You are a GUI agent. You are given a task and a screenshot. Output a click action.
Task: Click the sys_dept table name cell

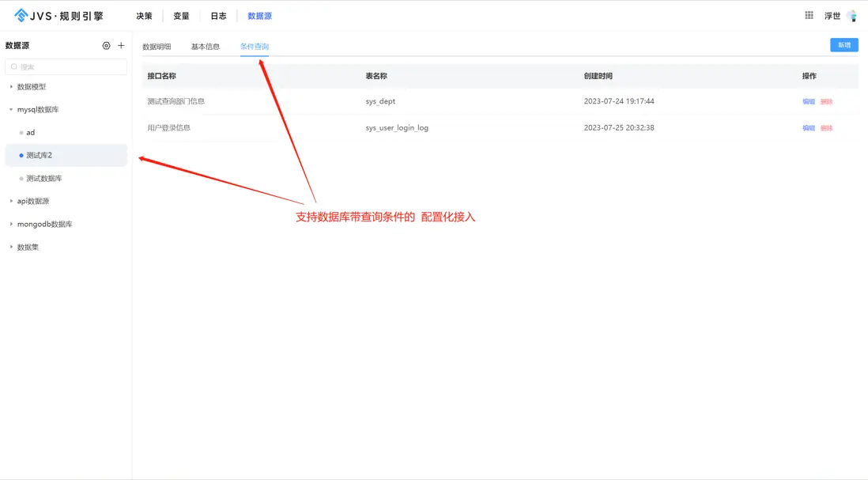tap(380, 101)
